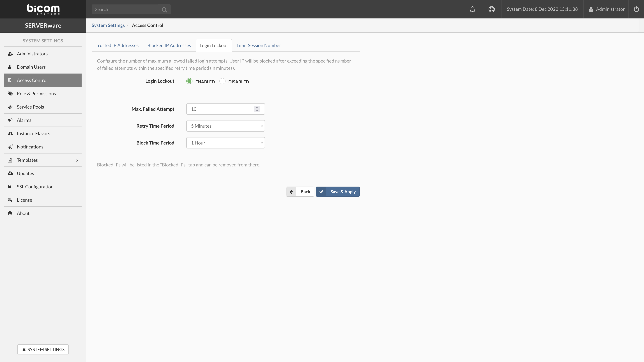
Task: Switch to the Blocked IP Addresses tab
Action: pyautogui.click(x=169, y=45)
